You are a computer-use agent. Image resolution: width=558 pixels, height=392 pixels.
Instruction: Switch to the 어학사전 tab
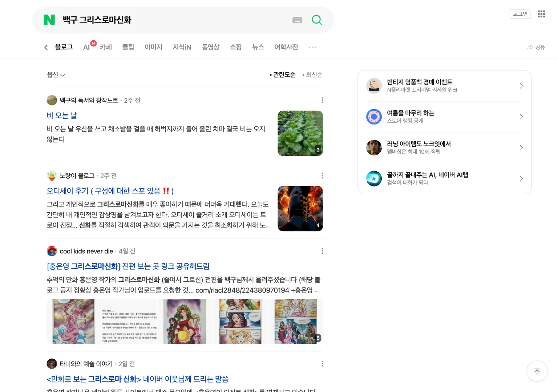coord(286,47)
